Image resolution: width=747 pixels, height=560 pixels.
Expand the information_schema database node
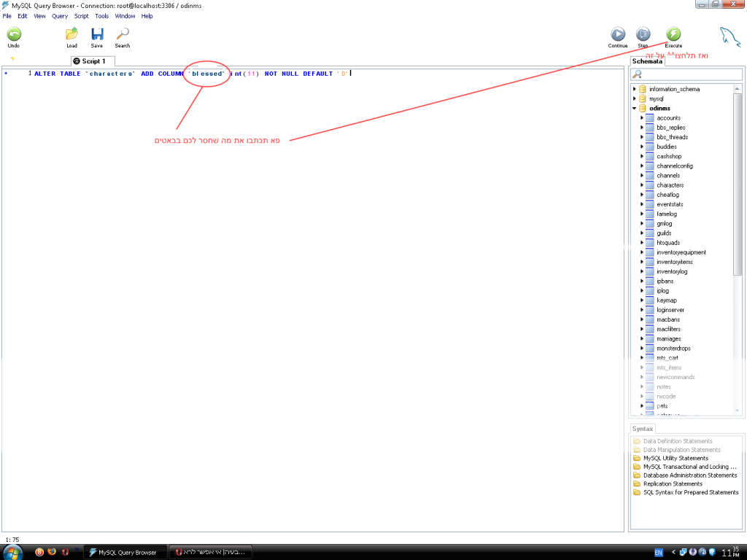[x=634, y=89]
